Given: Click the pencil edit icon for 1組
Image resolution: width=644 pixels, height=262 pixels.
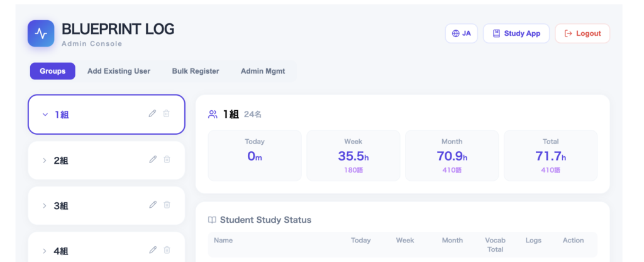Looking at the screenshot, I should [152, 113].
